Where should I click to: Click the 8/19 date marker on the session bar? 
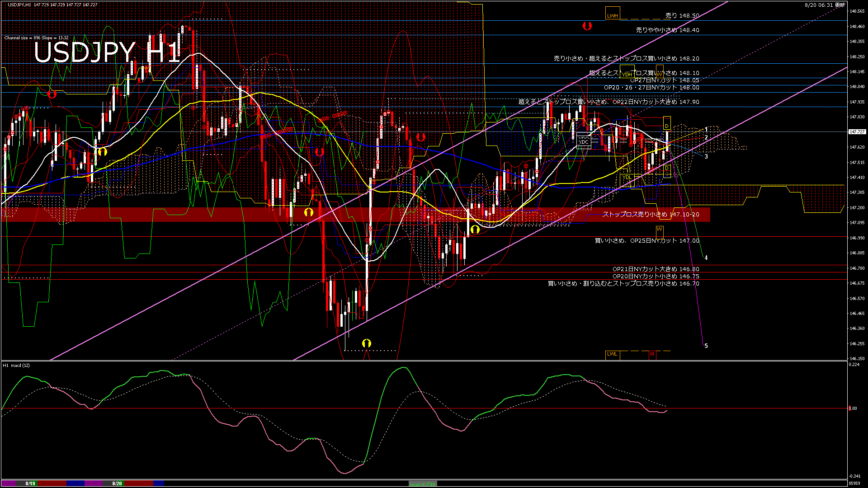30,483
